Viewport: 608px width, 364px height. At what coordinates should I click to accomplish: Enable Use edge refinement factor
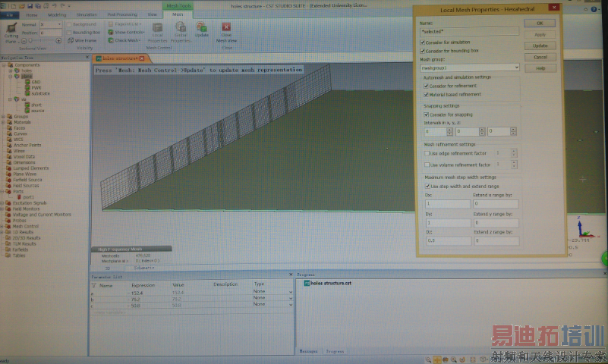click(427, 153)
